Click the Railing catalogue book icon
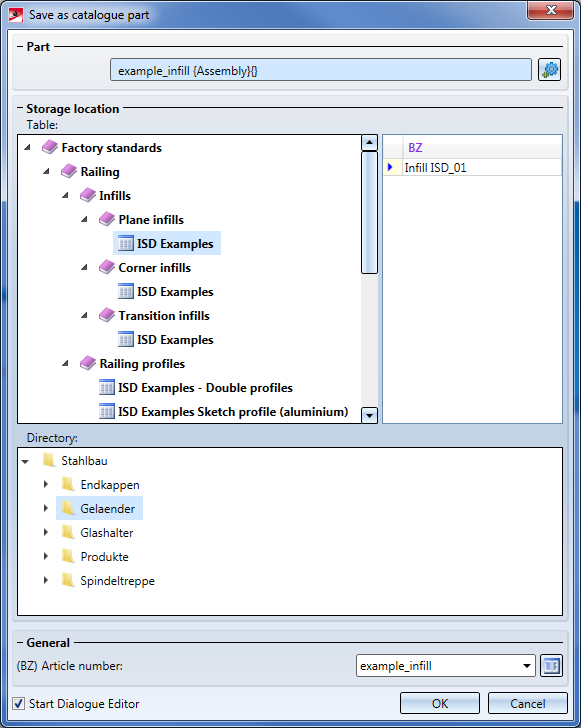581x728 pixels. (x=69, y=171)
